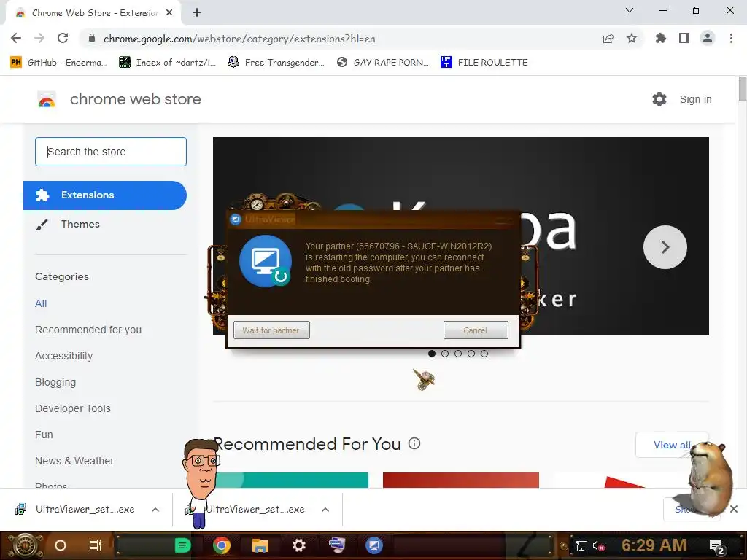Select the second carousel dot
Screen dimensions: 747x560
point(445,354)
